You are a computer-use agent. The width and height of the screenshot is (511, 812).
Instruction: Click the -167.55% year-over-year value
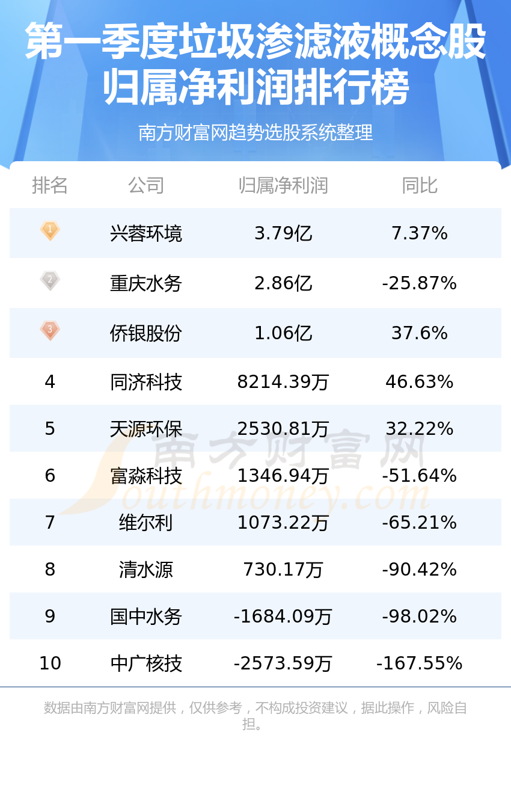click(420, 663)
